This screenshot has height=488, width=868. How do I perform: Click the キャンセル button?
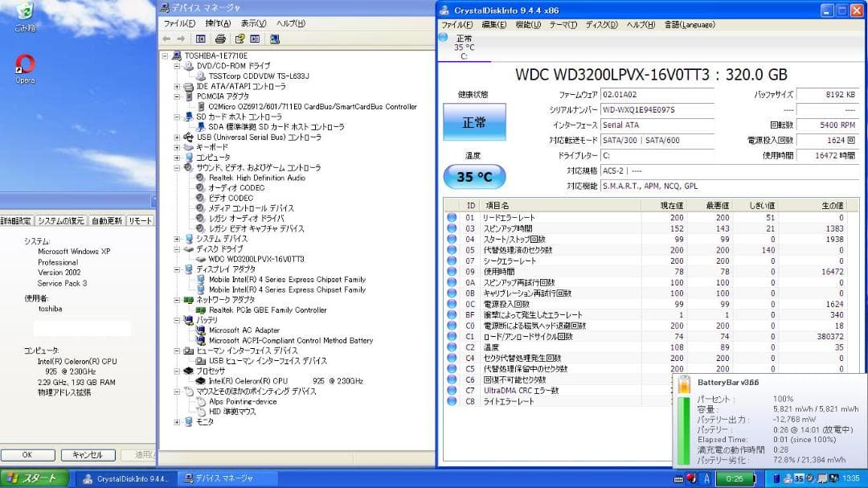tap(88, 454)
